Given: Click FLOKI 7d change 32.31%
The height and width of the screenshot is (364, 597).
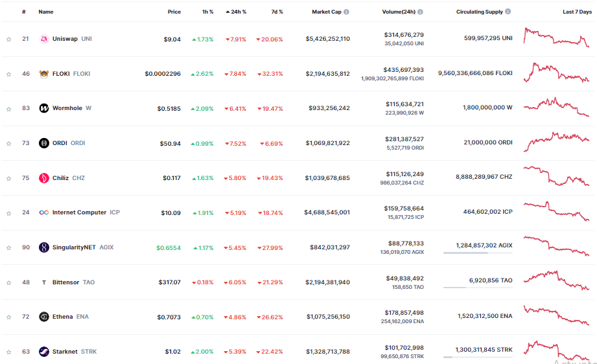Looking at the screenshot, I should (270, 74).
